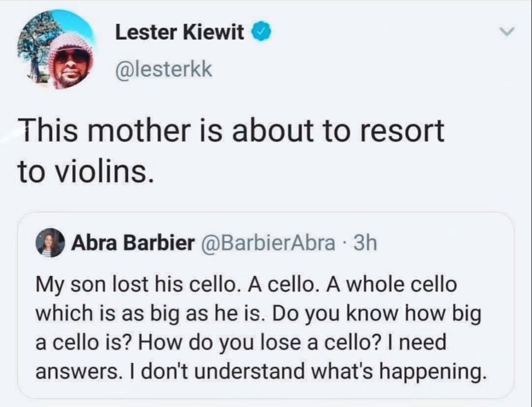Click the @lesterkk handle
This screenshot has height=407, width=532.
point(163,69)
